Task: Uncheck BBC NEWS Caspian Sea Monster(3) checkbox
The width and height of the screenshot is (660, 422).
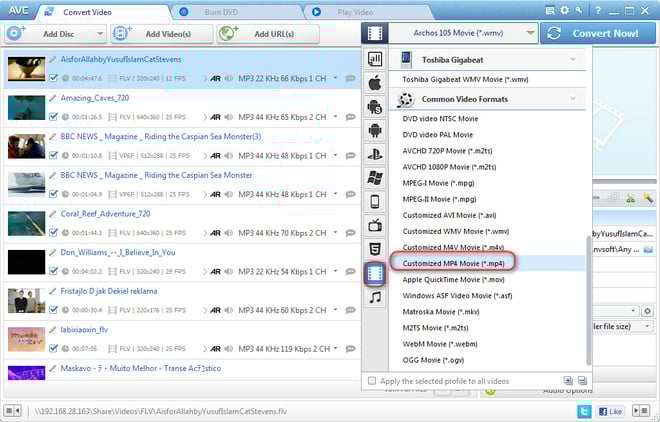Action: (53, 156)
